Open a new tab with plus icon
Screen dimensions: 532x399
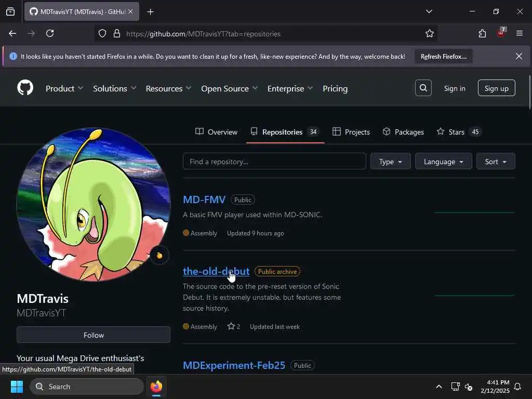[150, 12]
